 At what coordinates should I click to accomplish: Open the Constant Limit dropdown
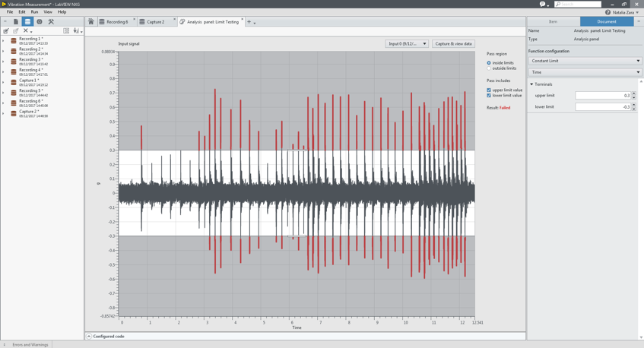(x=585, y=61)
